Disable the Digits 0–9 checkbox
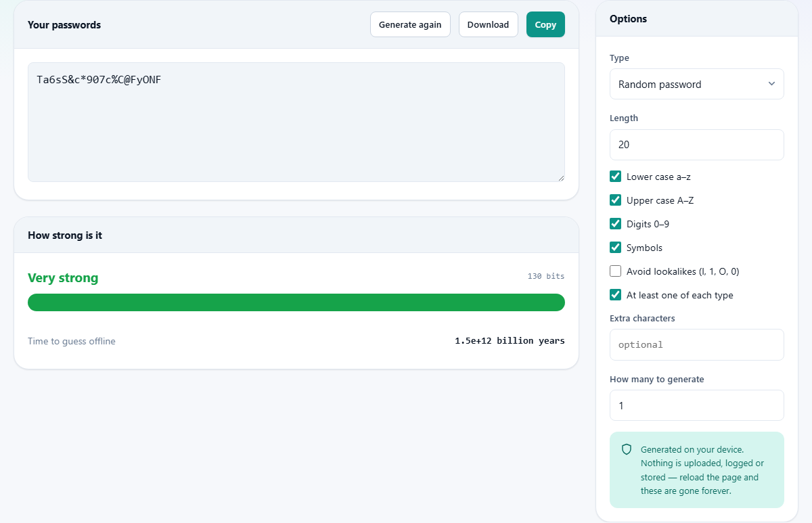The height and width of the screenshot is (523, 812). coord(616,224)
